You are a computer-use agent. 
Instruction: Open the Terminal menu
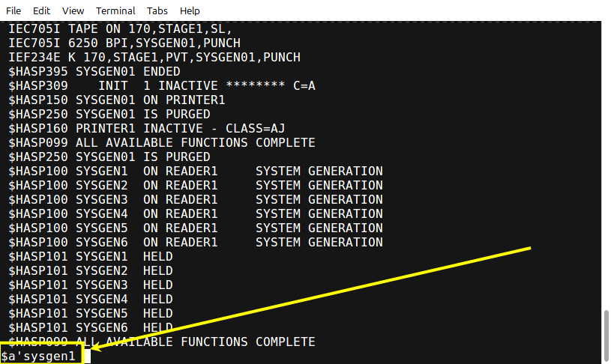point(115,11)
